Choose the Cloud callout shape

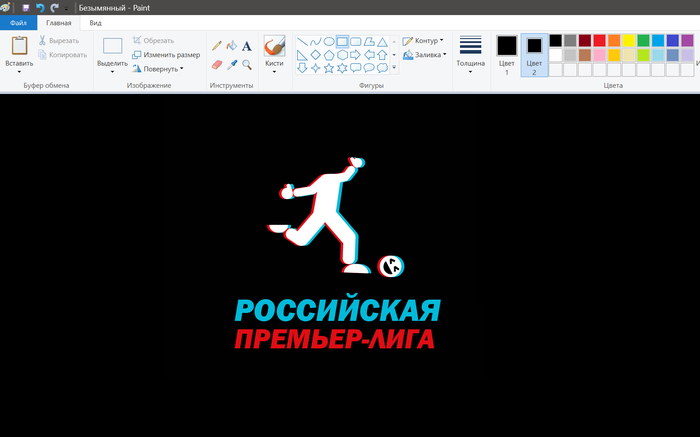383,68
